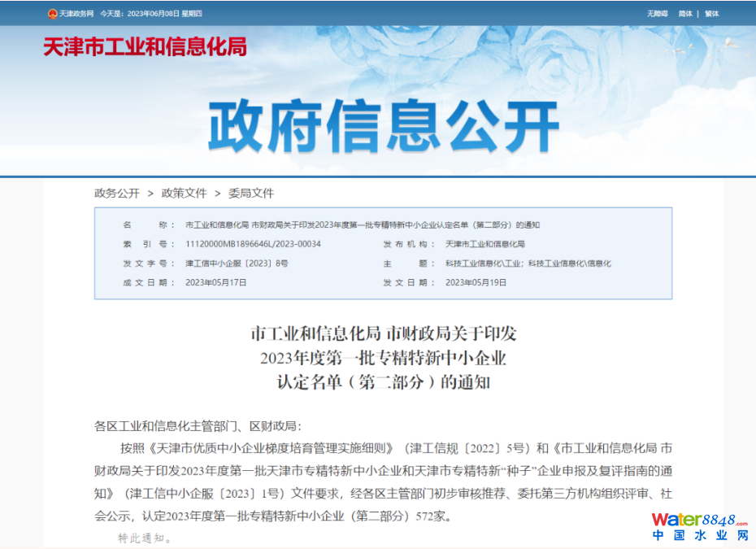The image size is (756, 549).
Task: Click the document title in 名称 row
Action: click(x=363, y=224)
